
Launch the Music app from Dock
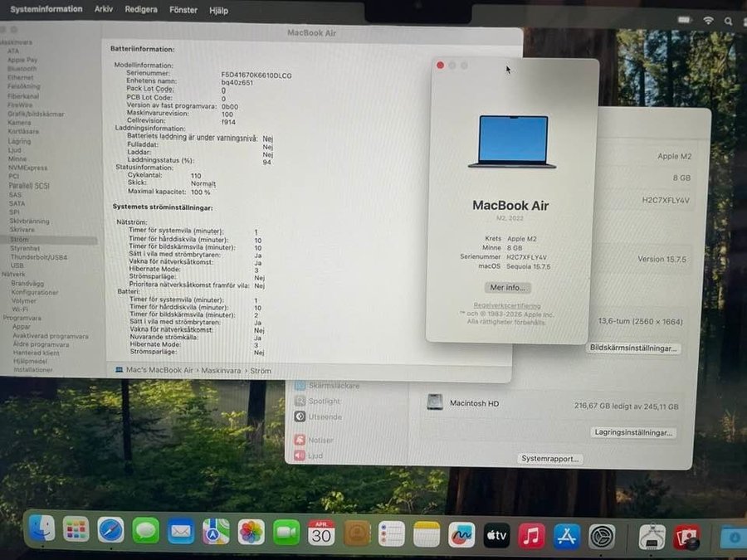point(531,536)
